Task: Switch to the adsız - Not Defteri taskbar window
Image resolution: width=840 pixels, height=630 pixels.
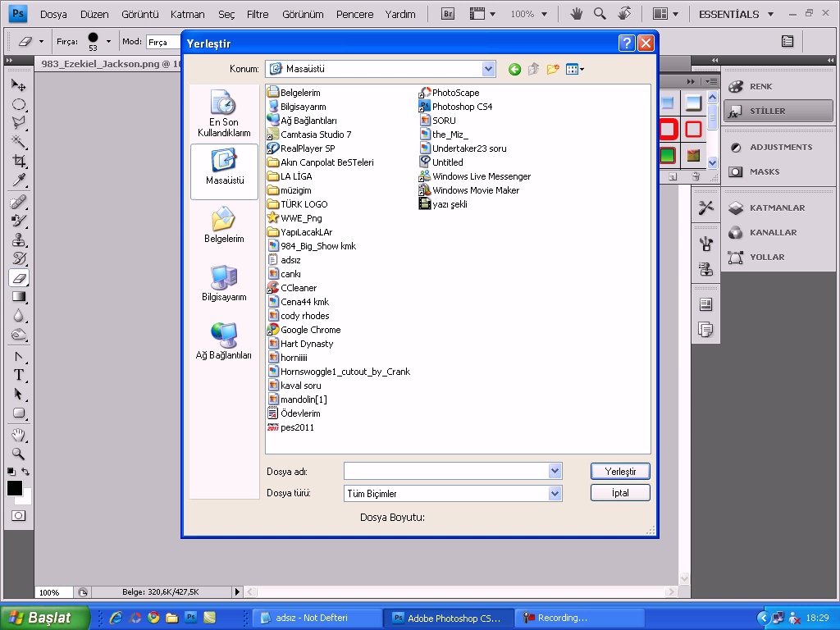Action: [317, 618]
